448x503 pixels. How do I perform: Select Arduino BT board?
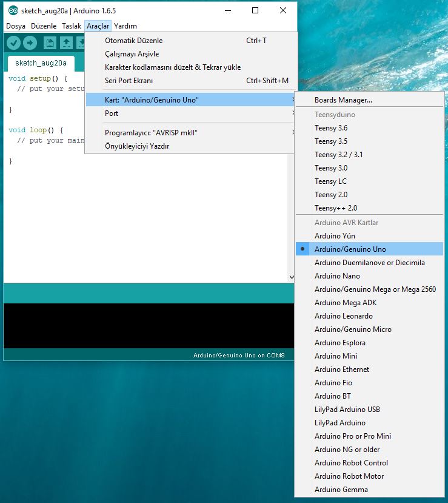(369, 396)
